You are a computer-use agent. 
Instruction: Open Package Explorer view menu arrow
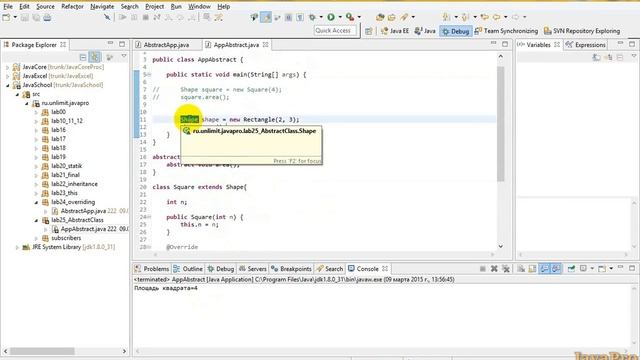click(x=124, y=57)
